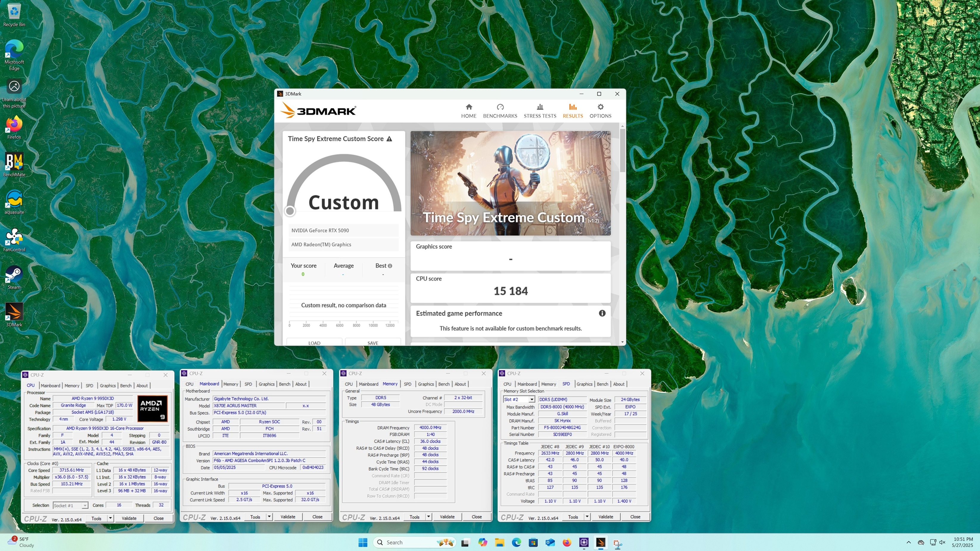
Task: Select the 3DMark desktop shortcut
Action: pos(14,315)
